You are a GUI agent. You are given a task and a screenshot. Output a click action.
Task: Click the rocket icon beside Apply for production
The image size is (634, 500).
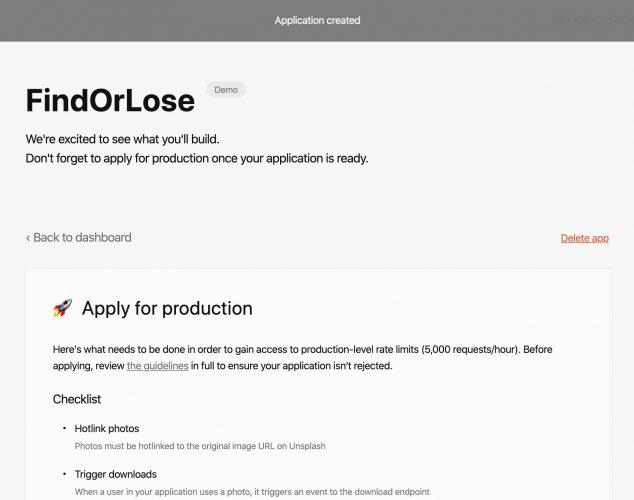tap(62, 309)
